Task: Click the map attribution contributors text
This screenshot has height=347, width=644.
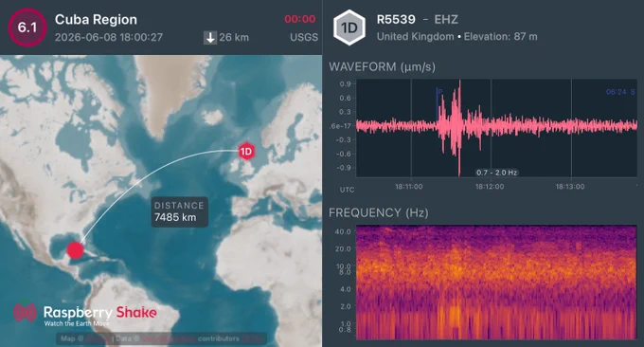Action: [x=219, y=338]
